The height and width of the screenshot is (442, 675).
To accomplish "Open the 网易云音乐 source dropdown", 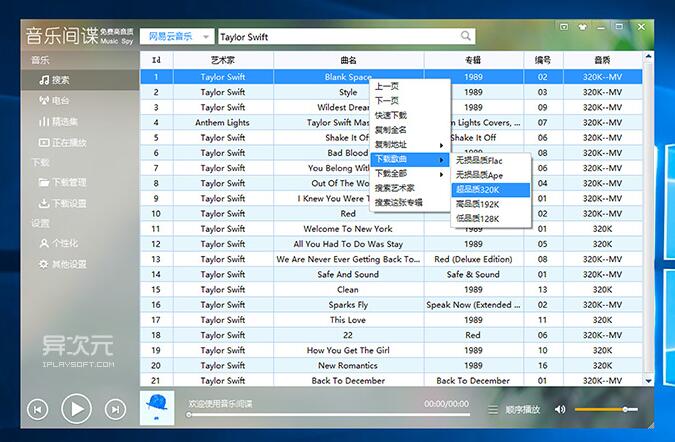I will click(x=177, y=37).
